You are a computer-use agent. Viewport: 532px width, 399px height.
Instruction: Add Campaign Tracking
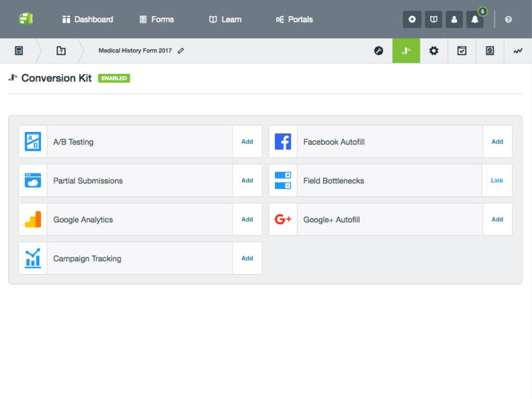click(x=247, y=258)
